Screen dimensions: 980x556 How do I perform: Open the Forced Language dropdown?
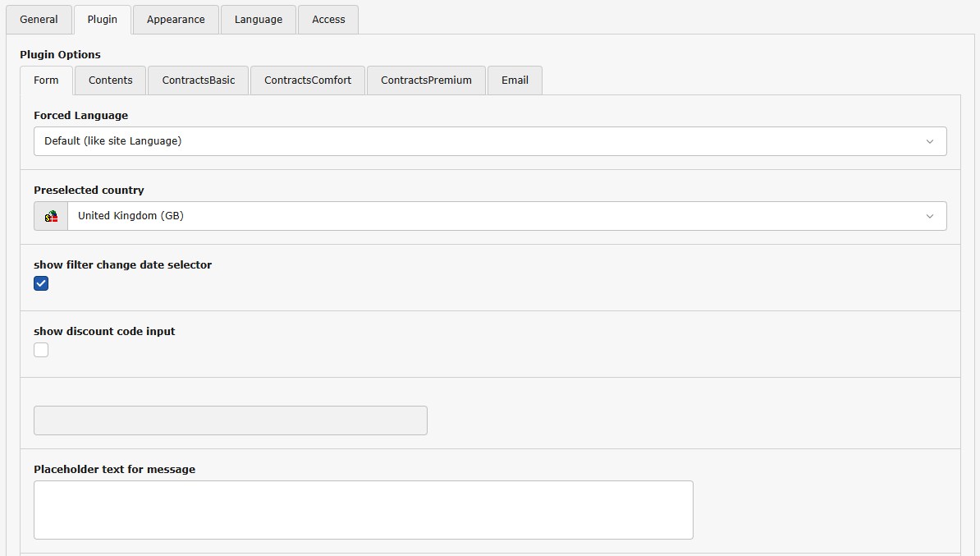(489, 141)
